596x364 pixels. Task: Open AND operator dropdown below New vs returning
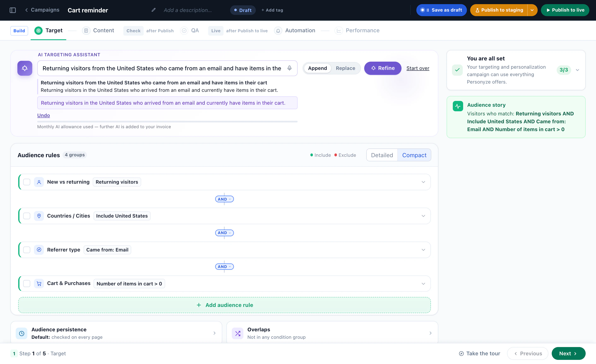click(224, 199)
